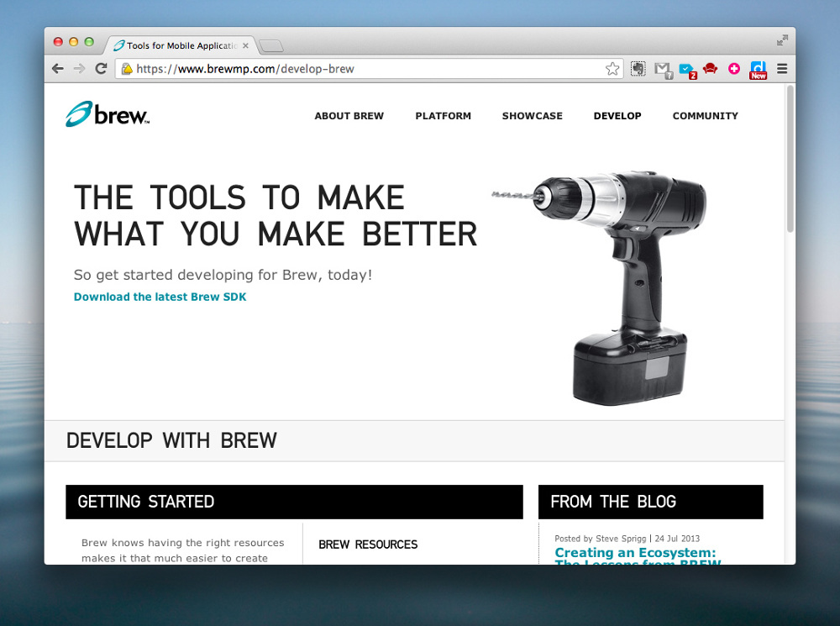Click the address bar URL field
The width and height of the screenshot is (840, 626).
pos(370,69)
